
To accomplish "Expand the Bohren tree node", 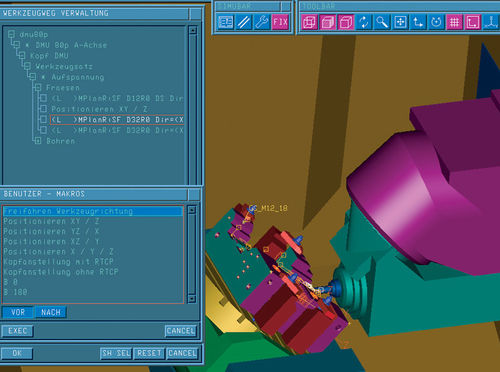I will pyautogui.click(x=38, y=141).
